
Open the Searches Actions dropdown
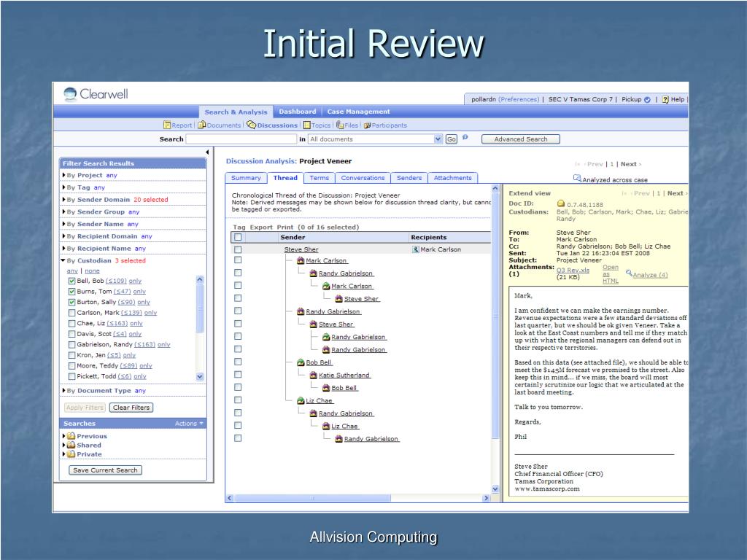(x=189, y=424)
